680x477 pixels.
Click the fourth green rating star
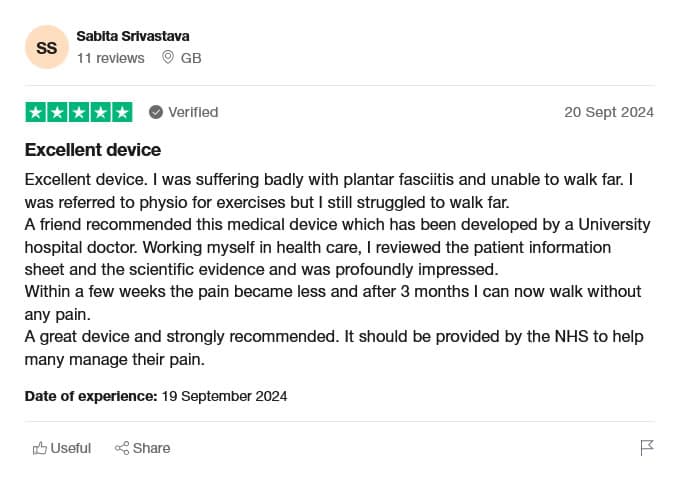point(100,112)
